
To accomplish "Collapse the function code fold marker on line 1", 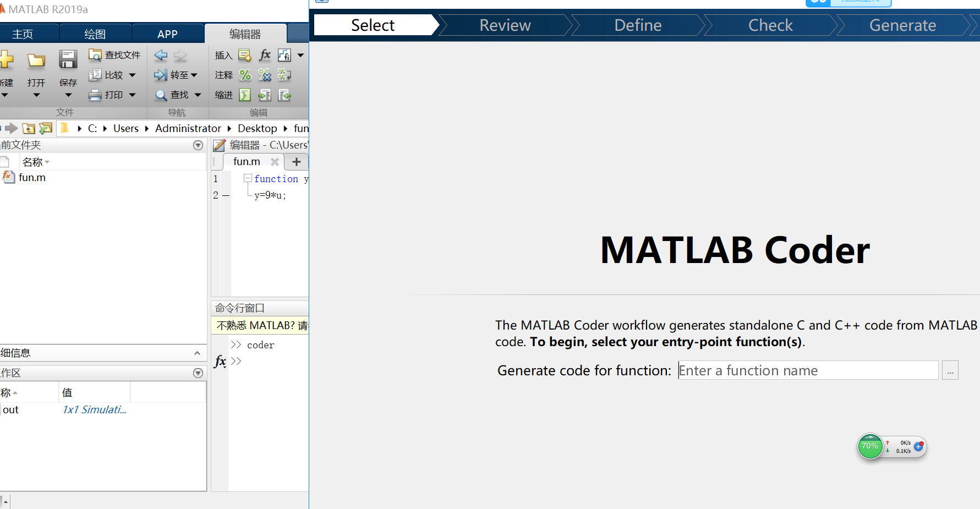I will [x=248, y=178].
